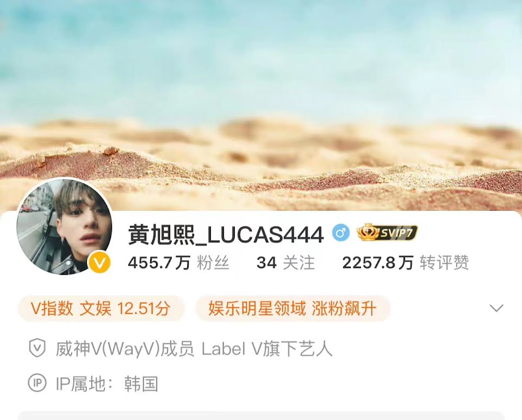Open the round profile avatar photo

pyautogui.click(x=64, y=227)
